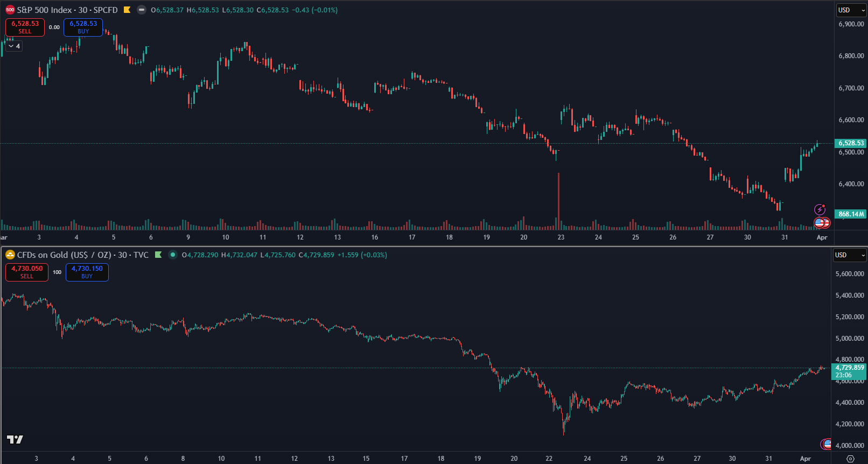This screenshot has width=868, height=464.
Task: Click the purple lightning bolt icon
Action: click(x=820, y=209)
